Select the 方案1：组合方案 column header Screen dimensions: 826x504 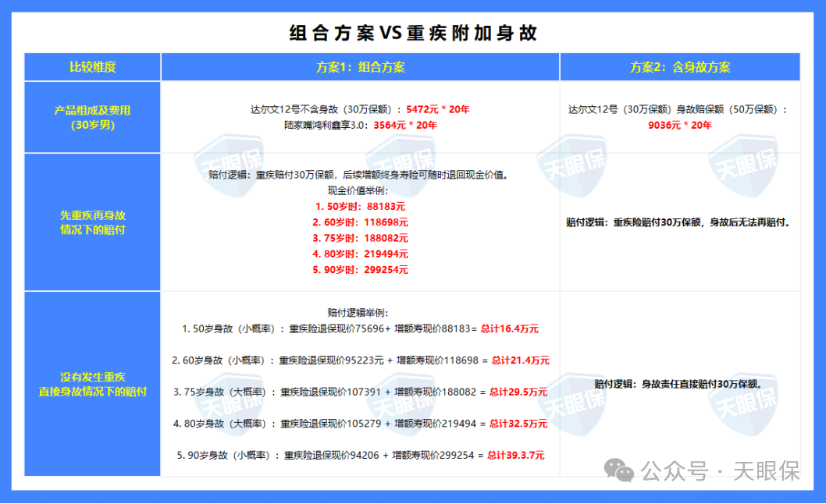tap(361, 67)
